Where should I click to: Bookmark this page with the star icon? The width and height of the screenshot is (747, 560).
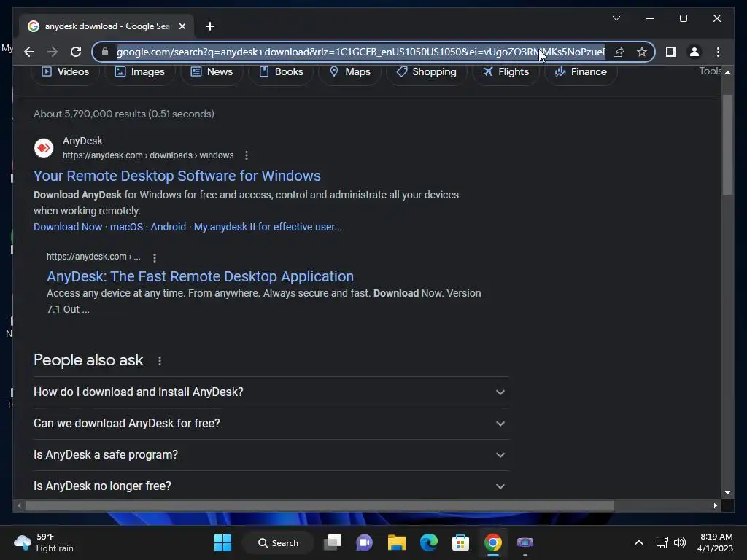pyautogui.click(x=642, y=52)
